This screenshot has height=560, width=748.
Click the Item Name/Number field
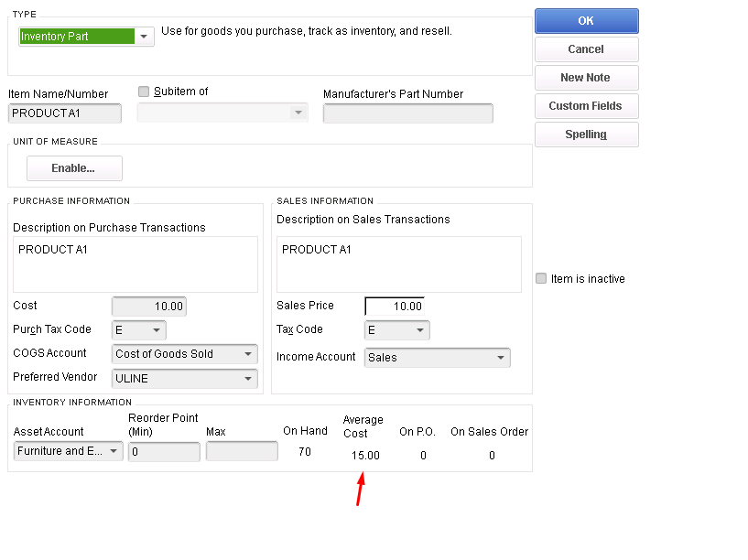pos(64,113)
